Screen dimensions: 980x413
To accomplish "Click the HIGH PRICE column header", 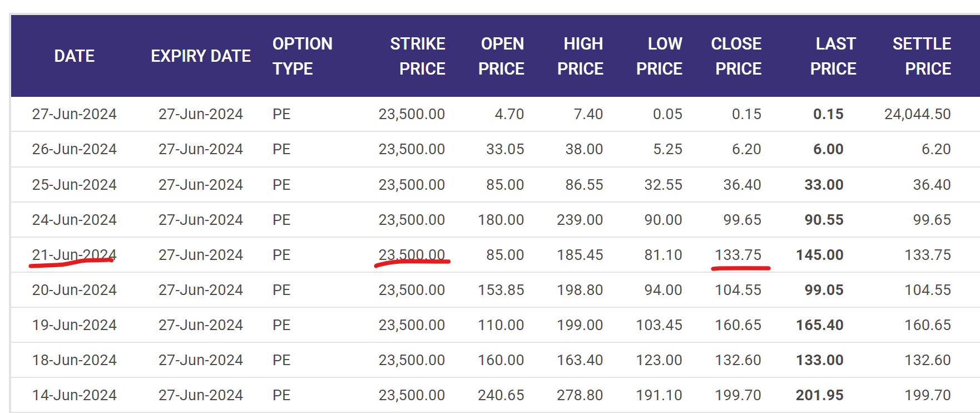I will click(581, 56).
